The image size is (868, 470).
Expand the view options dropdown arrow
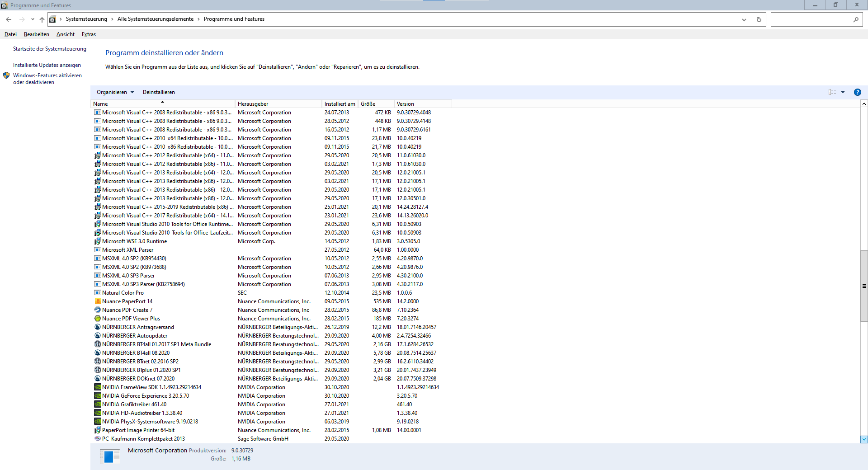(x=843, y=92)
